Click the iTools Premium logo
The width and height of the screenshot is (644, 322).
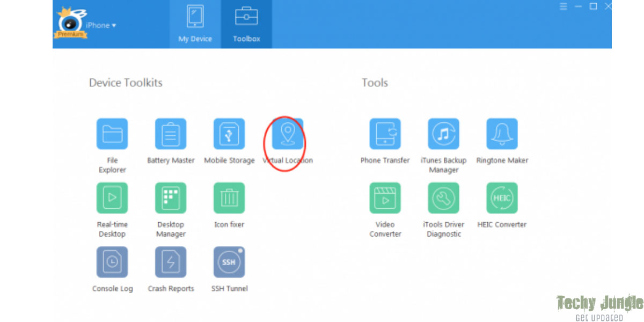70,23
